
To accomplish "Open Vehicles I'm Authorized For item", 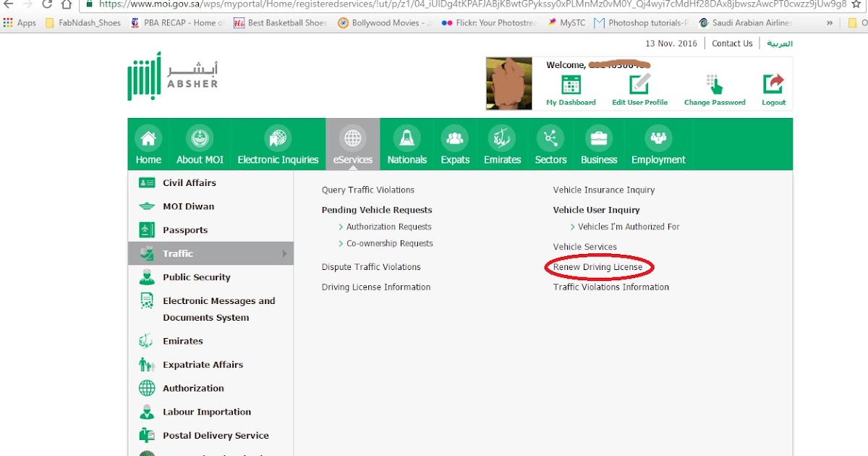I will pyautogui.click(x=629, y=227).
